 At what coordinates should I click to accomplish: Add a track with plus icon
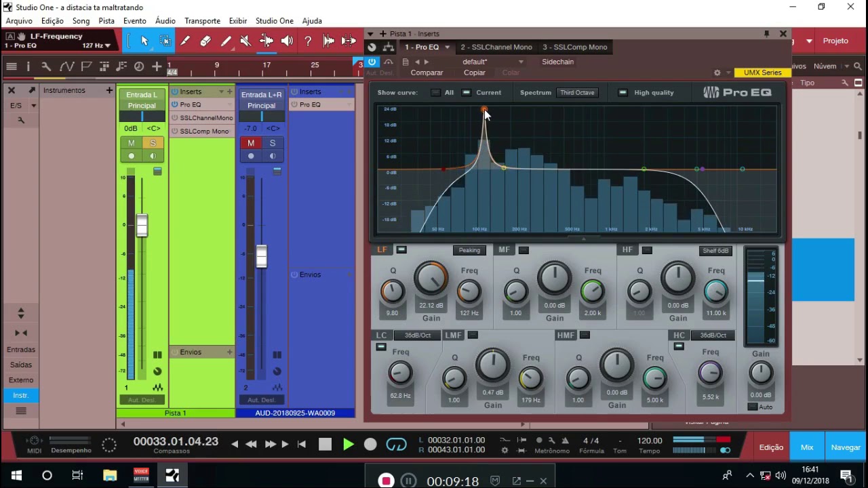point(157,66)
